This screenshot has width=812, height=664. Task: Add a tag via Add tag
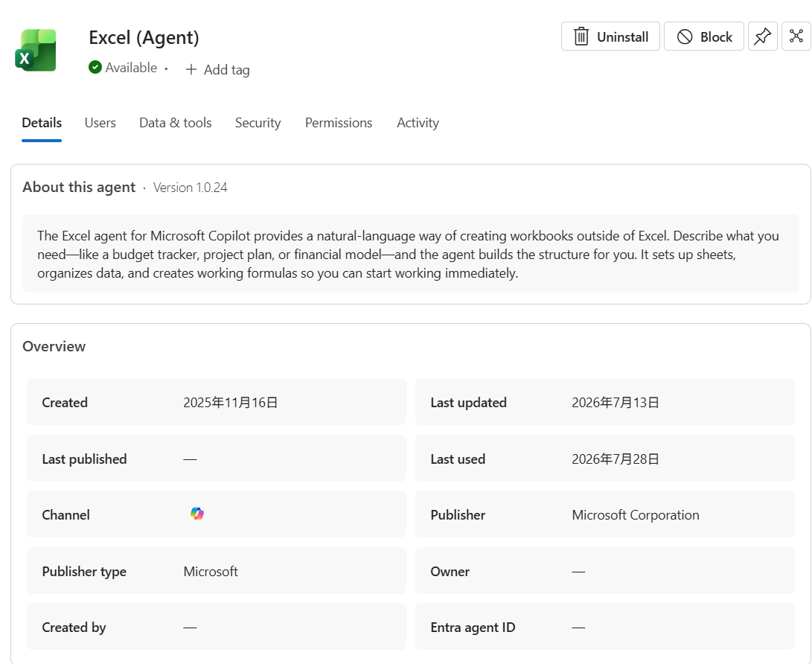217,69
